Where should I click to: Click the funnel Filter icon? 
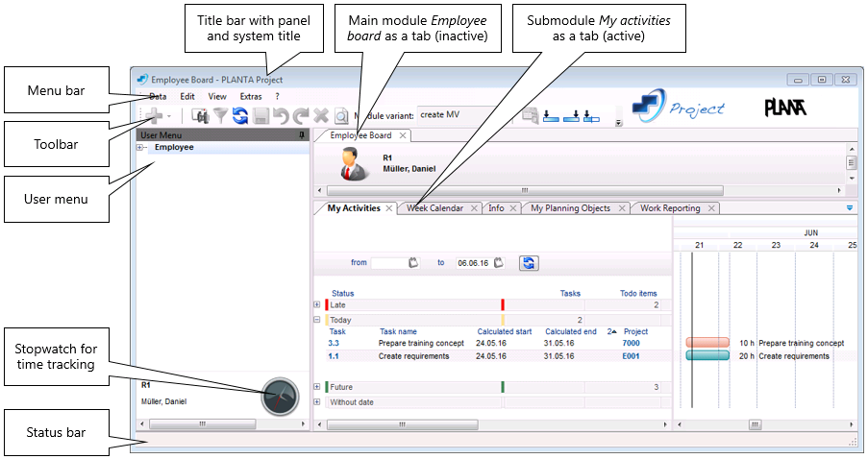[x=220, y=115]
